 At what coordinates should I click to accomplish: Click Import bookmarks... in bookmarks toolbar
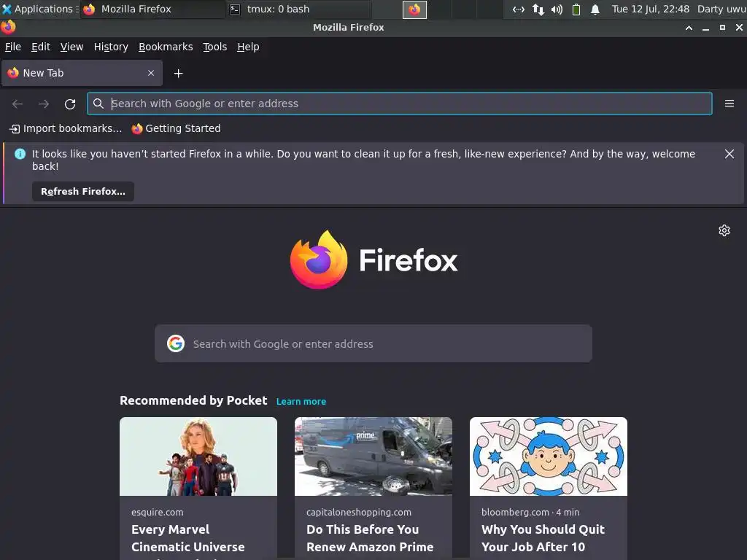(x=66, y=128)
